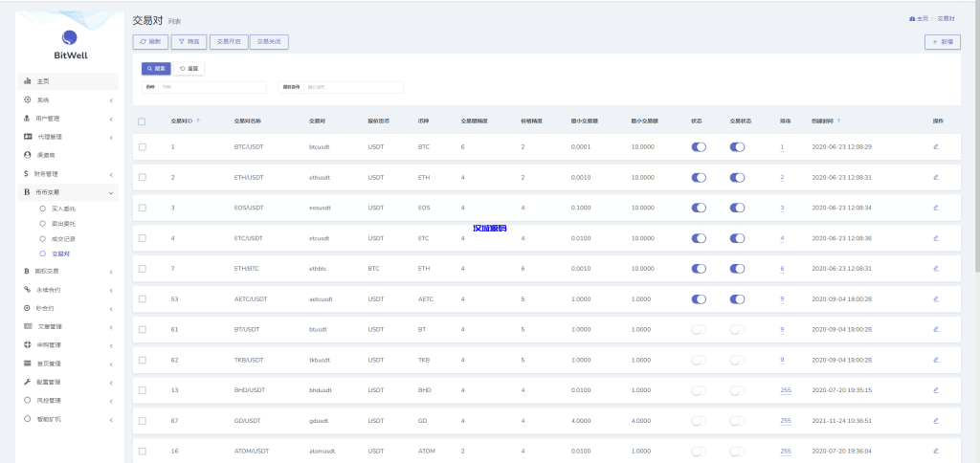This screenshot has width=980, height=463.
Task: Click the 新增 button to add pair
Action: (x=943, y=42)
